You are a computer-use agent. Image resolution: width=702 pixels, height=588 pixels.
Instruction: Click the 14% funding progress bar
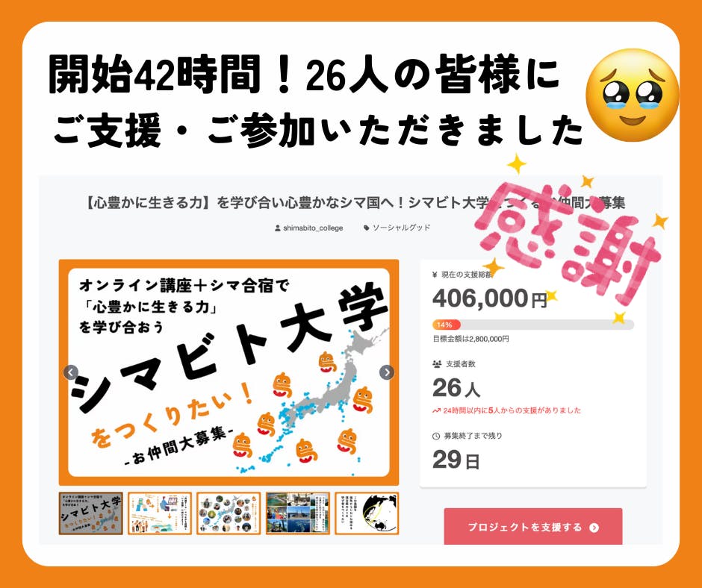point(532,325)
